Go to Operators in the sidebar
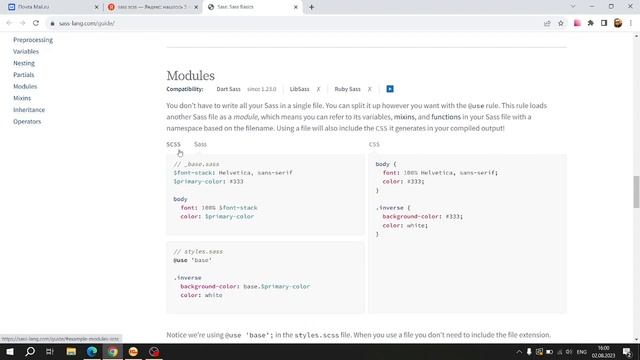Screen dimensions: 640x360 (x=27, y=121)
